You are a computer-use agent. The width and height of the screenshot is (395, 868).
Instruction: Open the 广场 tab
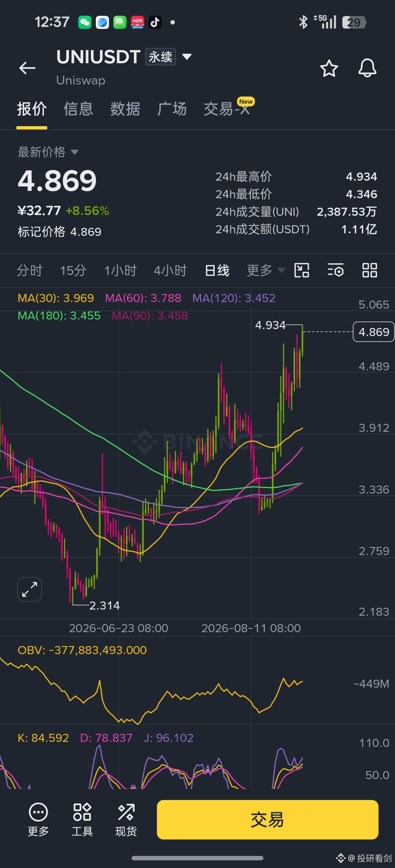172,109
